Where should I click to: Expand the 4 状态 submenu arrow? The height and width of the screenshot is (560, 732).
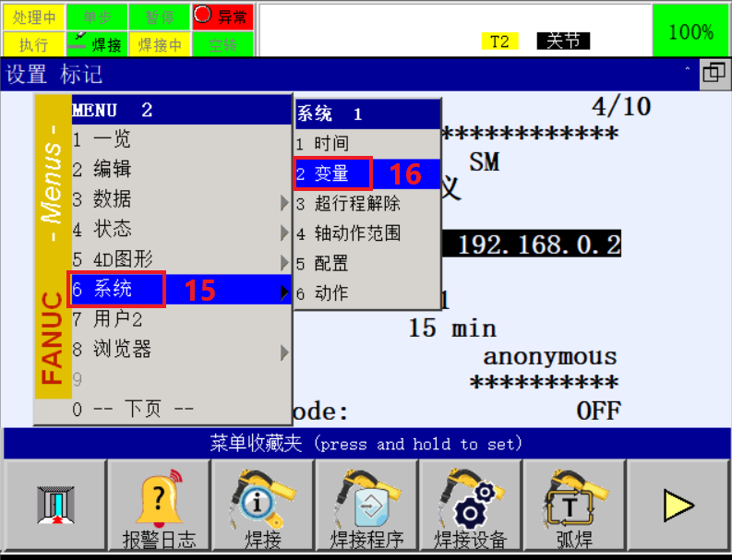coord(284,232)
